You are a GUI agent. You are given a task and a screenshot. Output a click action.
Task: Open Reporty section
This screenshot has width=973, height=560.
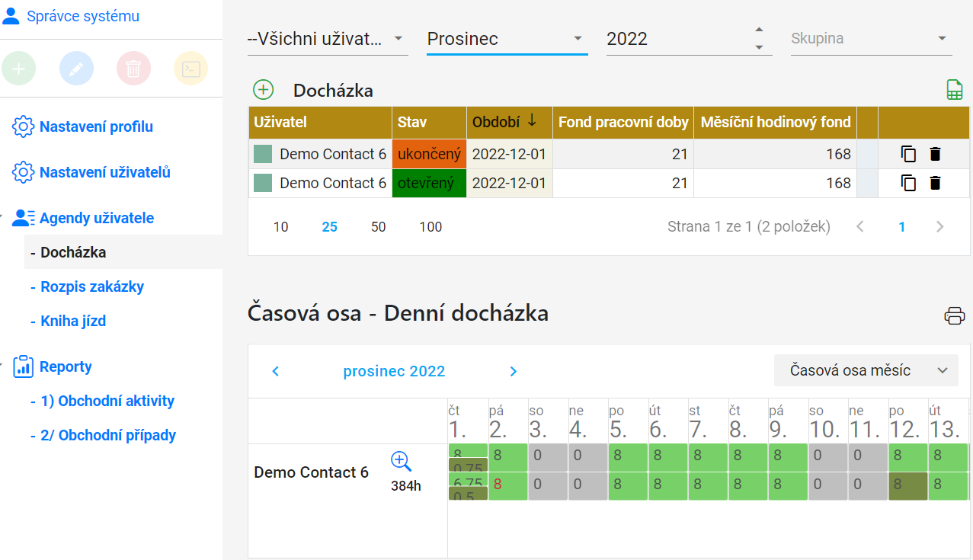[66, 366]
